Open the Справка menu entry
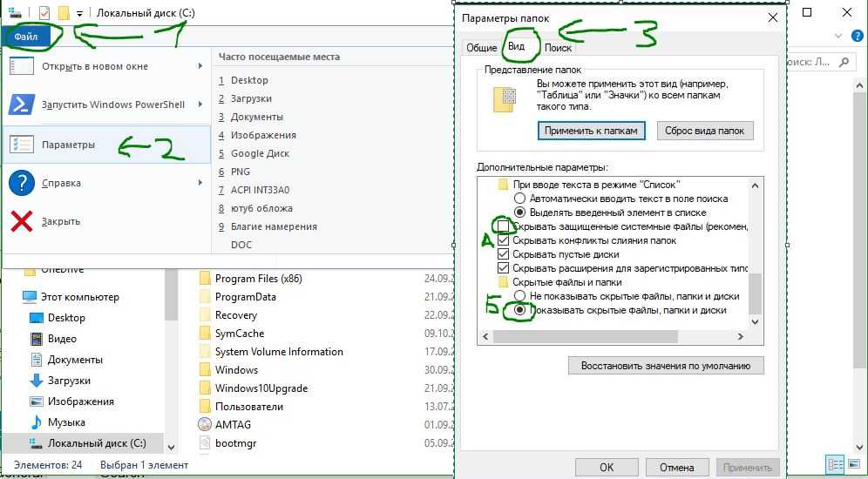This screenshot has height=479, width=868. [106, 183]
